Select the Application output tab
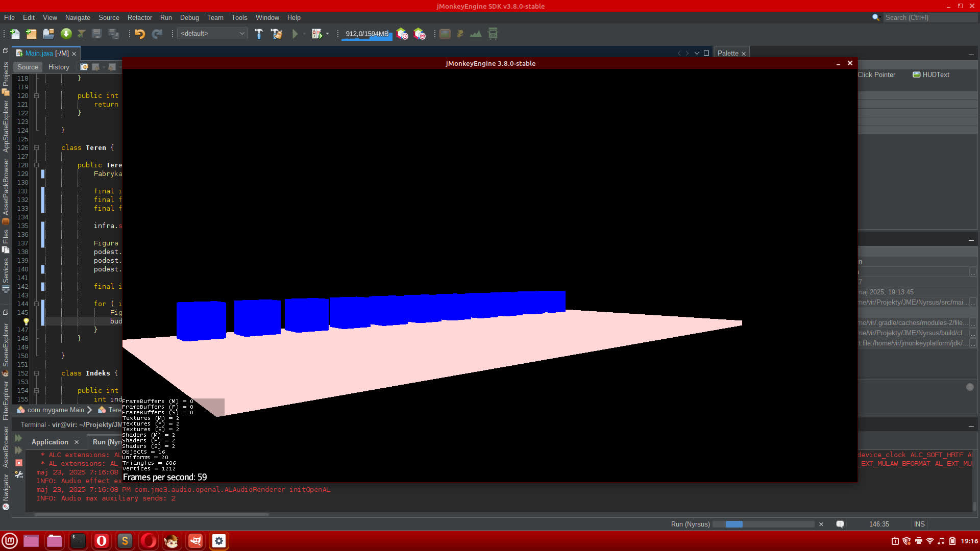Screen dimensions: 980x551 (x=50, y=442)
